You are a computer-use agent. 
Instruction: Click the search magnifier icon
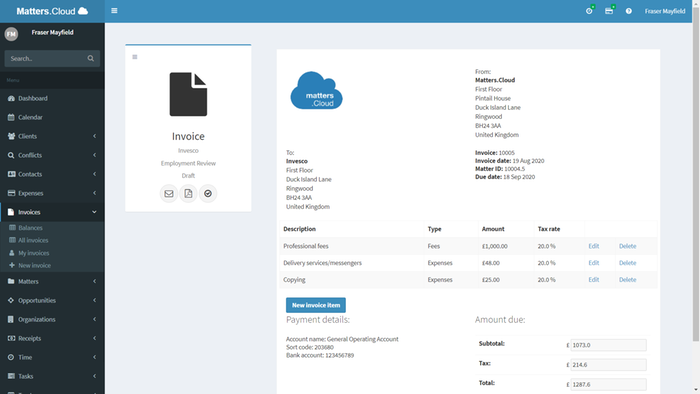91,58
